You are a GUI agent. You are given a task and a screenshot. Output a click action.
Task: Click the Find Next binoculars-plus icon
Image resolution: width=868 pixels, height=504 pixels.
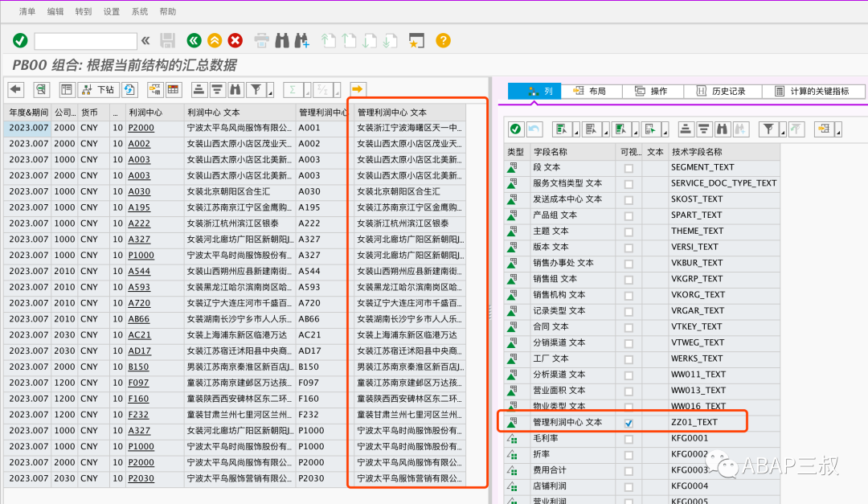(301, 40)
